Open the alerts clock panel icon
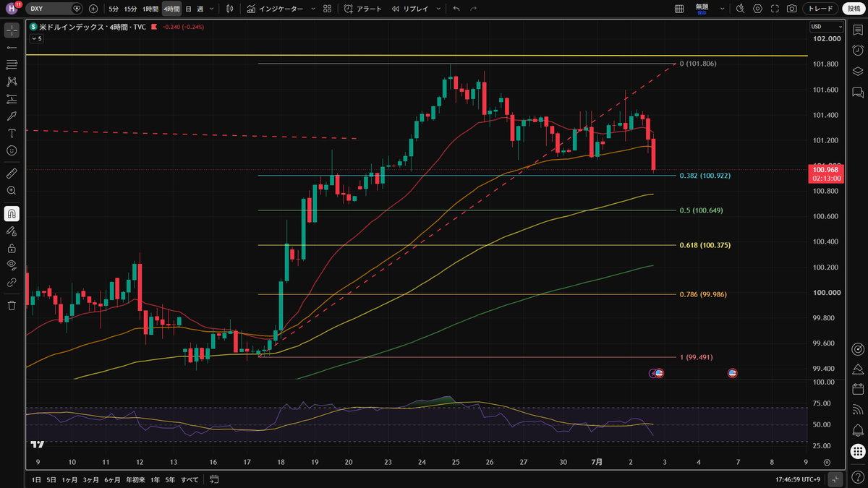 [857, 50]
